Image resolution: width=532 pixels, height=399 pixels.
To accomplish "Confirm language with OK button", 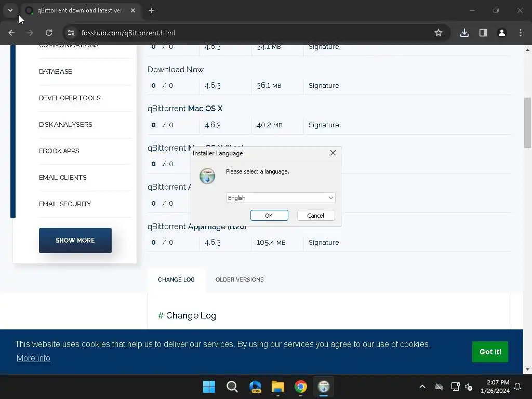I will point(269,216).
